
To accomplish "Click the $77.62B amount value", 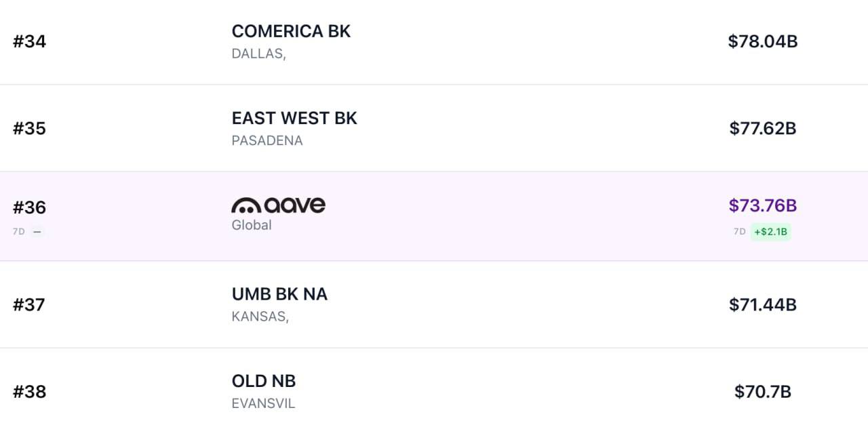I will click(763, 128).
